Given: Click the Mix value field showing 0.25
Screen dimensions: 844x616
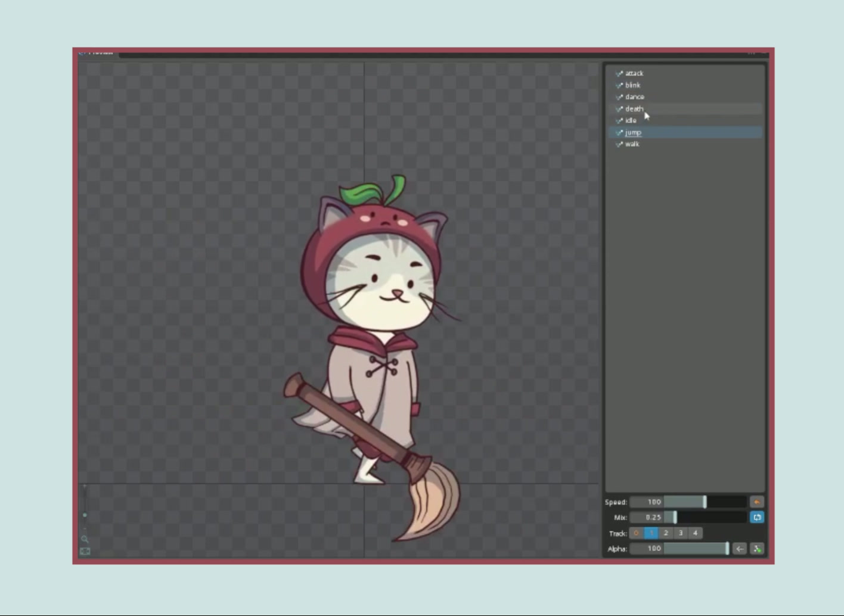Looking at the screenshot, I should pyautogui.click(x=647, y=517).
